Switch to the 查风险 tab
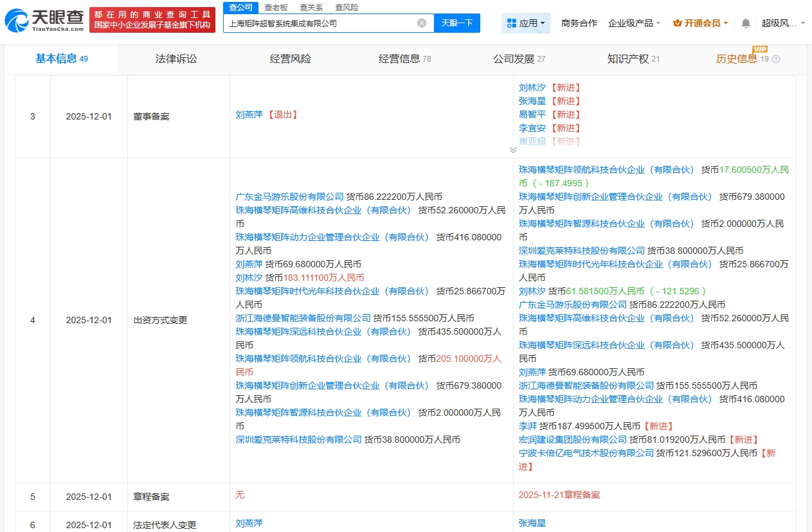This screenshot has height=532, width=812. pyautogui.click(x=348, y=7)
